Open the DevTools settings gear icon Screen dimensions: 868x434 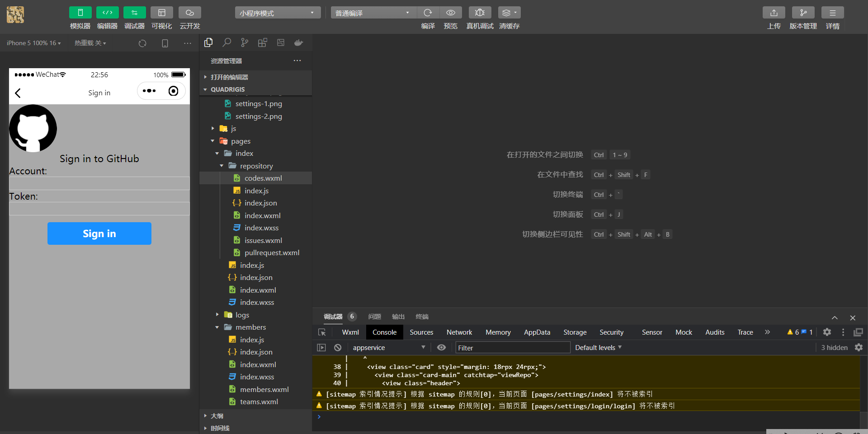[827, 332]
